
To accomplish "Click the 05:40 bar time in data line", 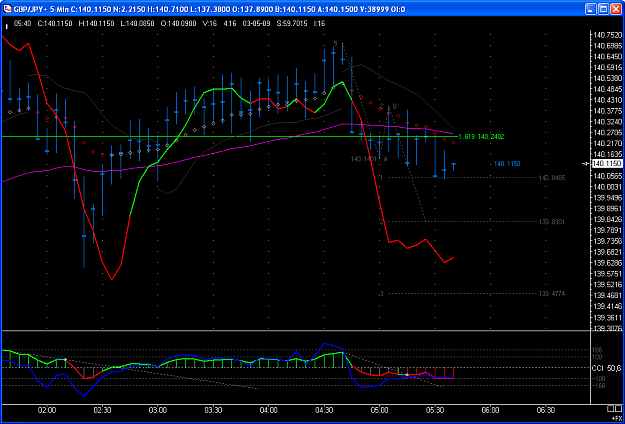I will 22,24.
